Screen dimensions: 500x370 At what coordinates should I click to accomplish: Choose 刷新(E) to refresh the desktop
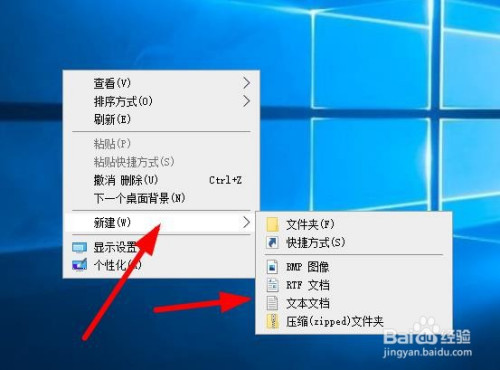tap(161, 119)
